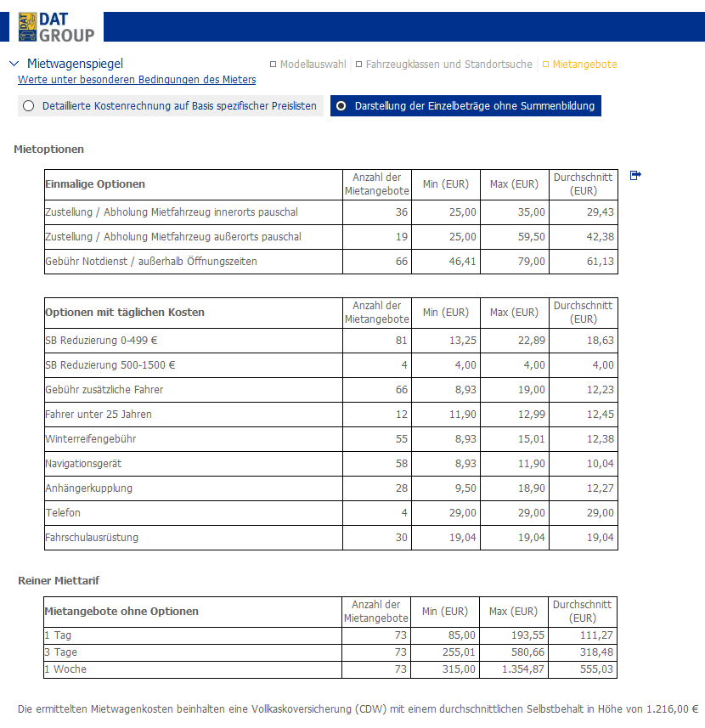Click 'Mietangebote ohne Optionen' table header
This screenshot has height=728, width=705.
[121, 612]
